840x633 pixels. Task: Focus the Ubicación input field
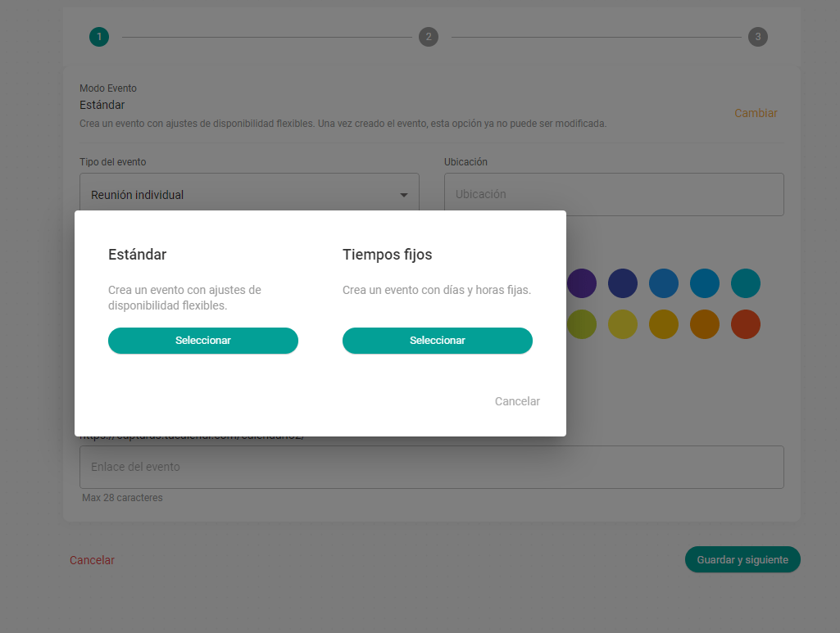pos(614,195)
